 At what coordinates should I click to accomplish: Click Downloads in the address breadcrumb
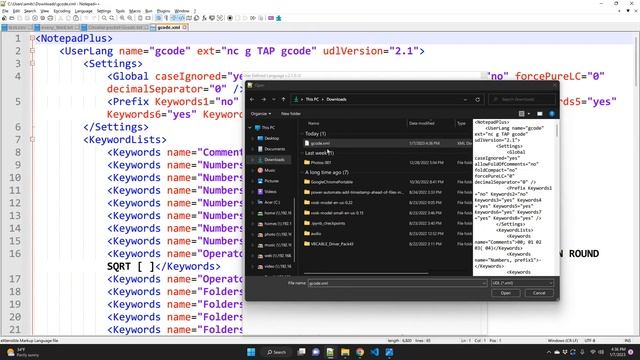point(336,100)
